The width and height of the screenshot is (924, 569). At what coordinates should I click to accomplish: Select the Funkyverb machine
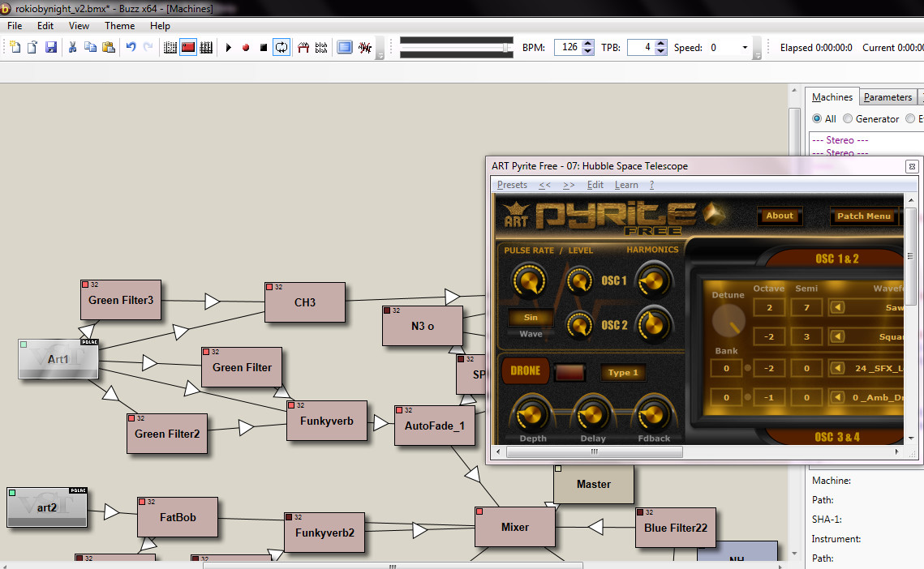[x=327, y=421]
